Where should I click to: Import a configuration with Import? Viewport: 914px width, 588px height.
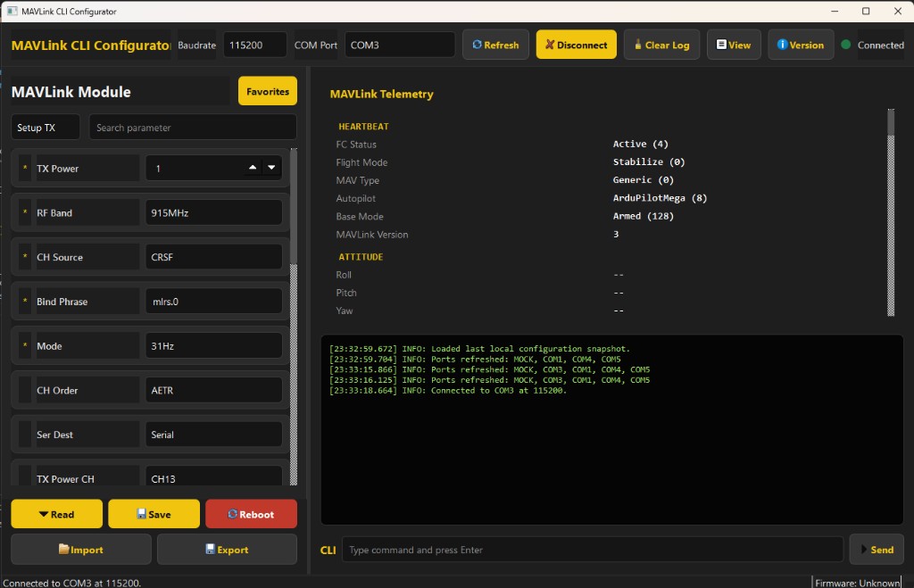point(81,550)
